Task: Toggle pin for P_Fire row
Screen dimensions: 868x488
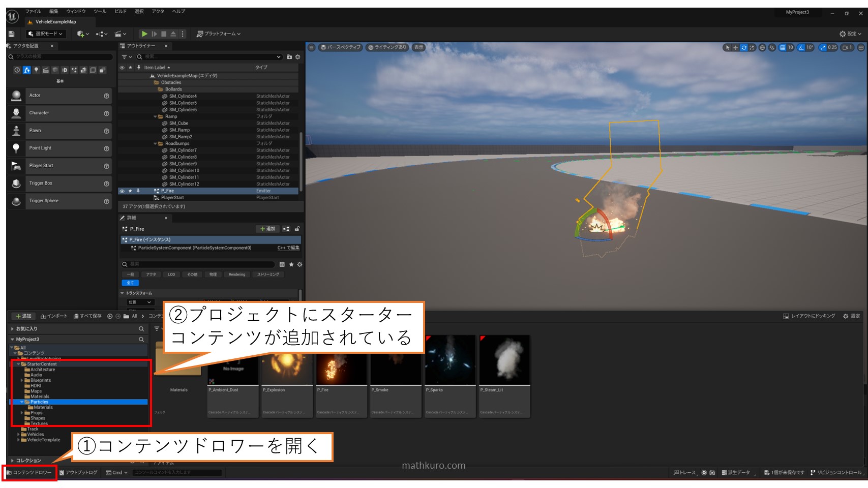Action: coord(138,191)
